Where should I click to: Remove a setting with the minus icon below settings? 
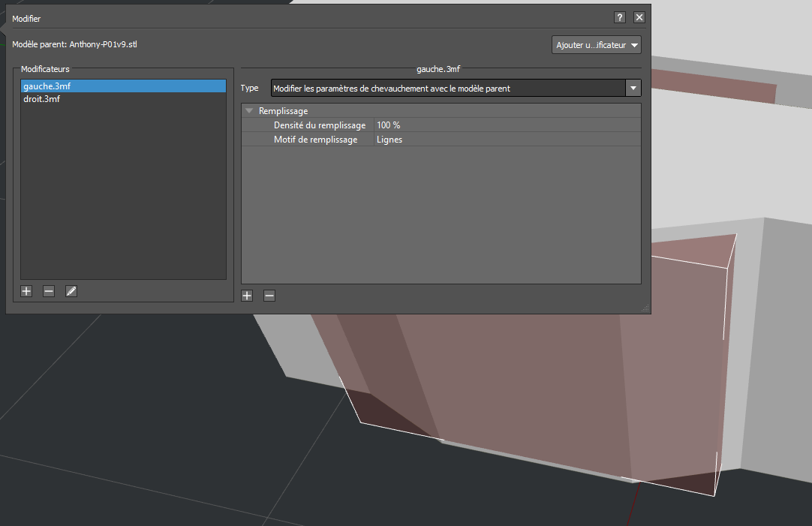269,296
